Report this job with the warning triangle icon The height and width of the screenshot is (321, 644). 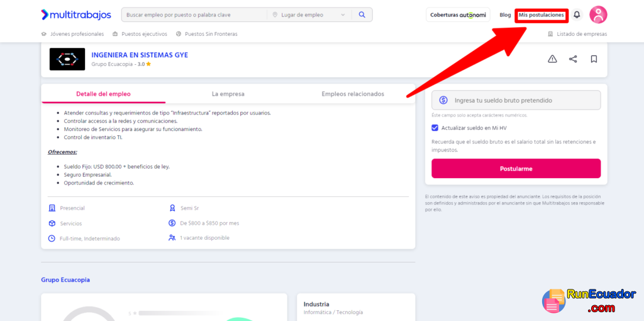pos(552,59)
